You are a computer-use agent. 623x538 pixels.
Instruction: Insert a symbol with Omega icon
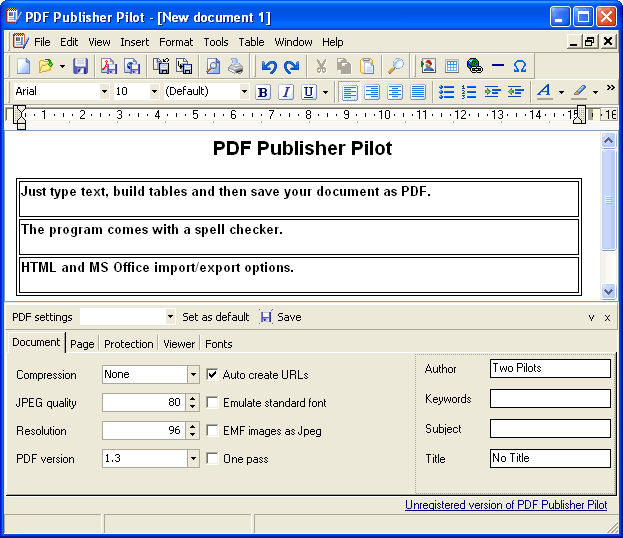click(x=520, y=66)
